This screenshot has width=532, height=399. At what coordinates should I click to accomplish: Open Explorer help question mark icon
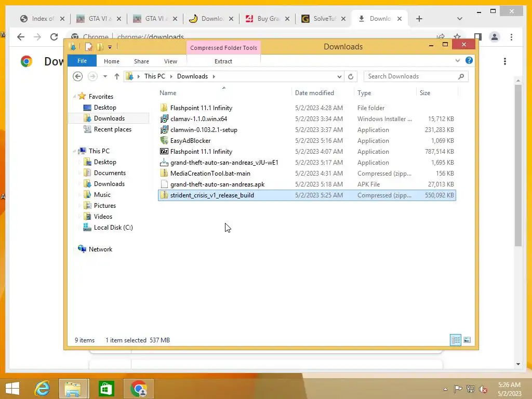coord(469,60)
